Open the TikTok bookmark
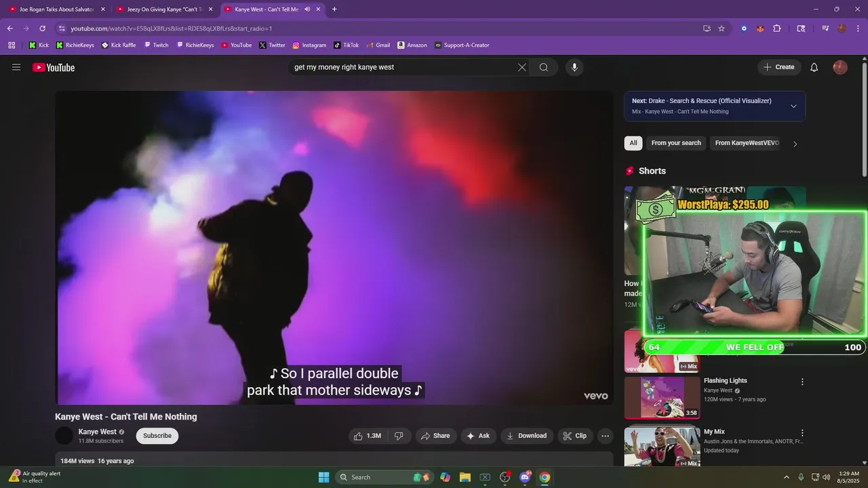This screenshot has width=868, height=488. point(346,45)
